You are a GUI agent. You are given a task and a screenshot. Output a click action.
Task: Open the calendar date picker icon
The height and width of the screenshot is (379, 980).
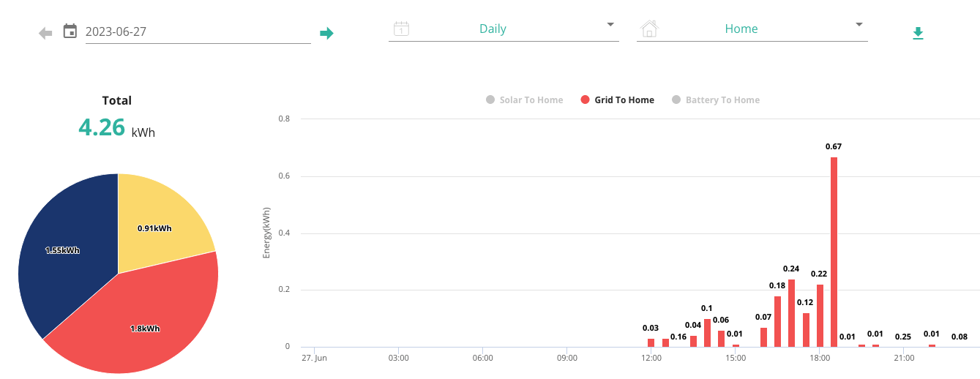click(70, 31)
